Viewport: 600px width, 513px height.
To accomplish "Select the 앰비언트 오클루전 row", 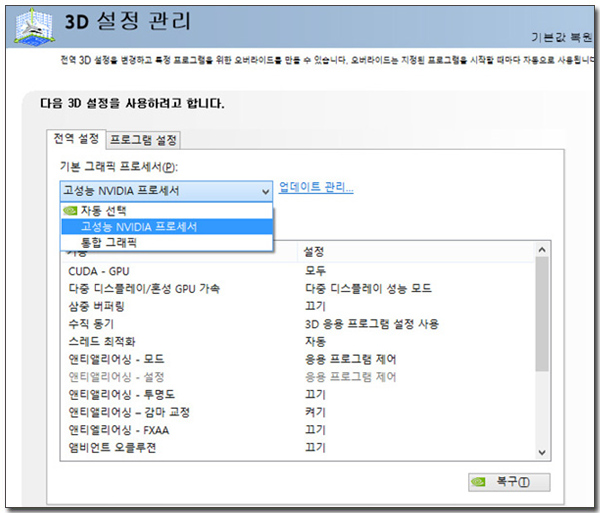I will pyautogui.click(x=298, y=447).
